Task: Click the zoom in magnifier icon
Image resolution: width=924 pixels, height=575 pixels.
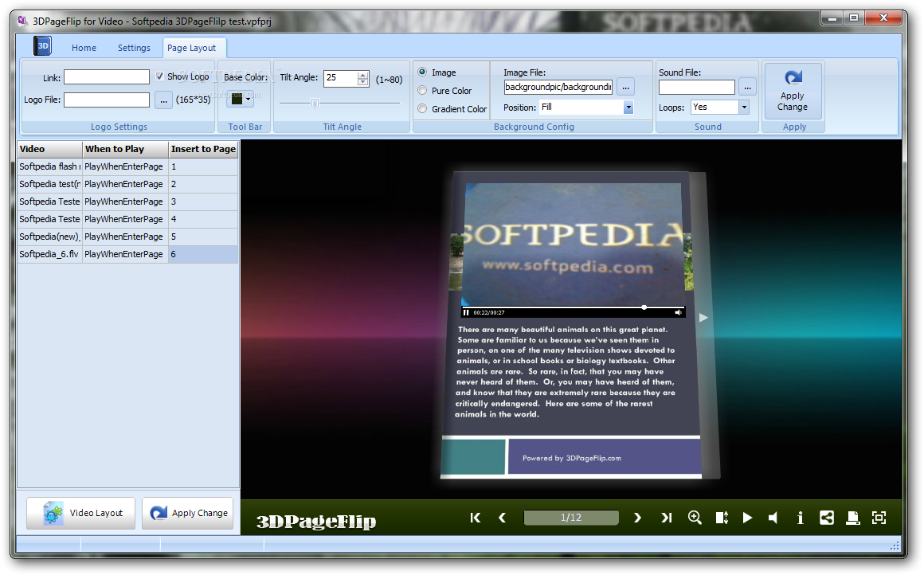Action: click(695, 518)
